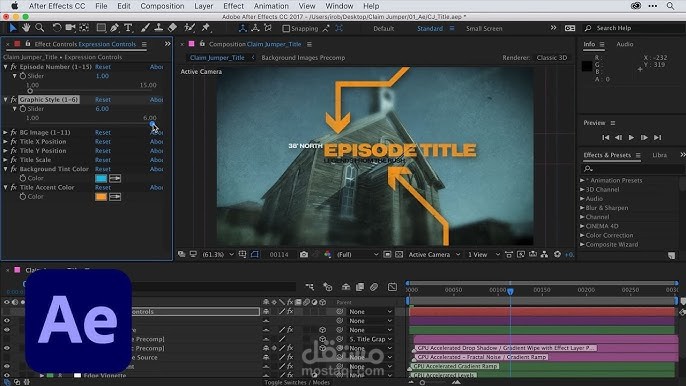Open the Effect Controls panel menu
Image resolution: width=686 pixels, height=386 pixels.
pos(144,44)
